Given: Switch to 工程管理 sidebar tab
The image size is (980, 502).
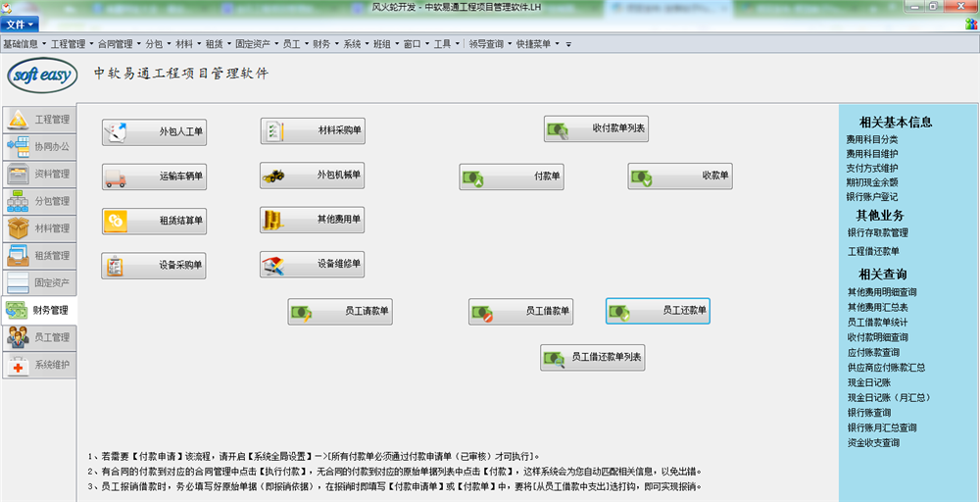Looking at the screenshot, I should pos(39,120).
